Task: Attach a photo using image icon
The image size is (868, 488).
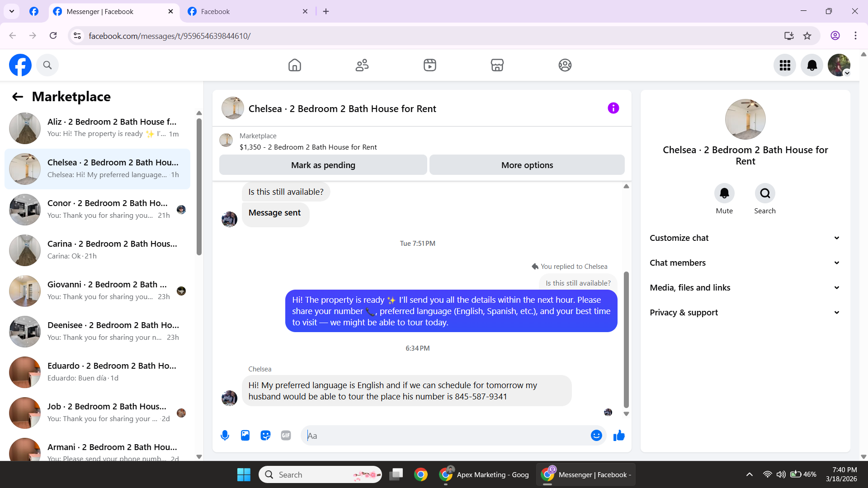Action: click(245, 436)
